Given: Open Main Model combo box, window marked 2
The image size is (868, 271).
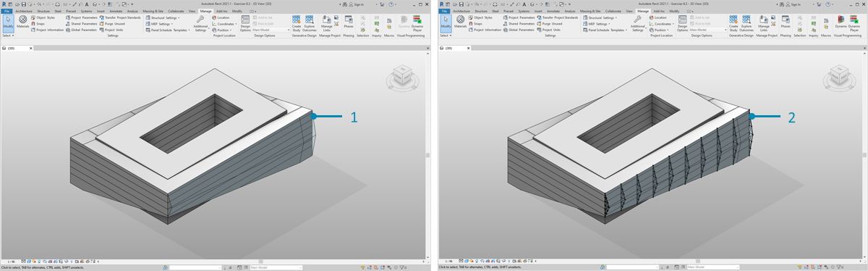Looking at the screenshot, I should pyautogui.click(x=708, y=30).
